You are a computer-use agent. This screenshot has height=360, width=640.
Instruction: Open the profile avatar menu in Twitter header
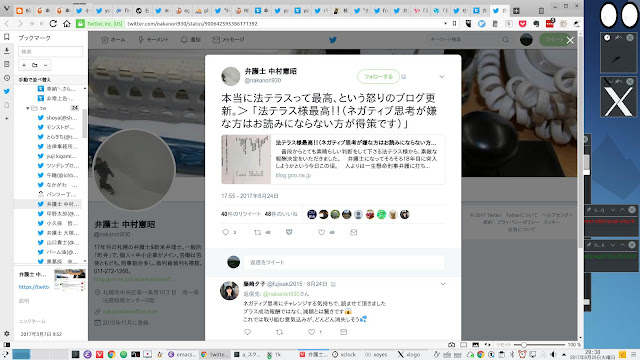point(526,40)
